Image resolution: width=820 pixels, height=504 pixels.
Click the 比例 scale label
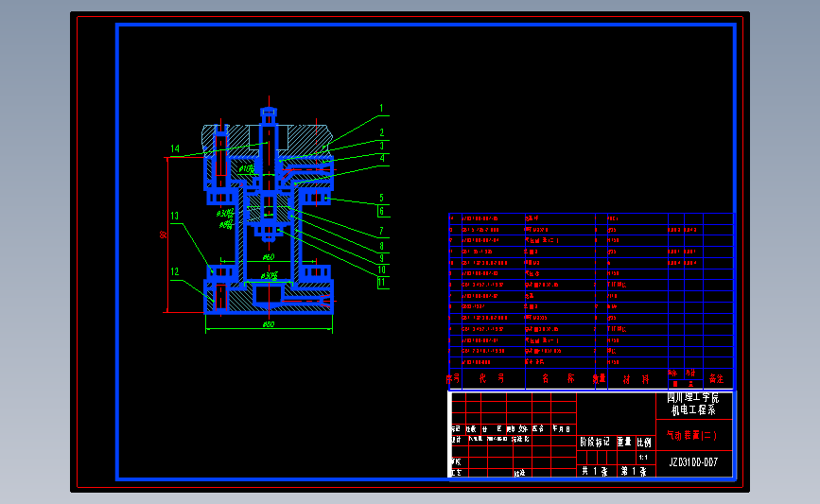[644, 443]
